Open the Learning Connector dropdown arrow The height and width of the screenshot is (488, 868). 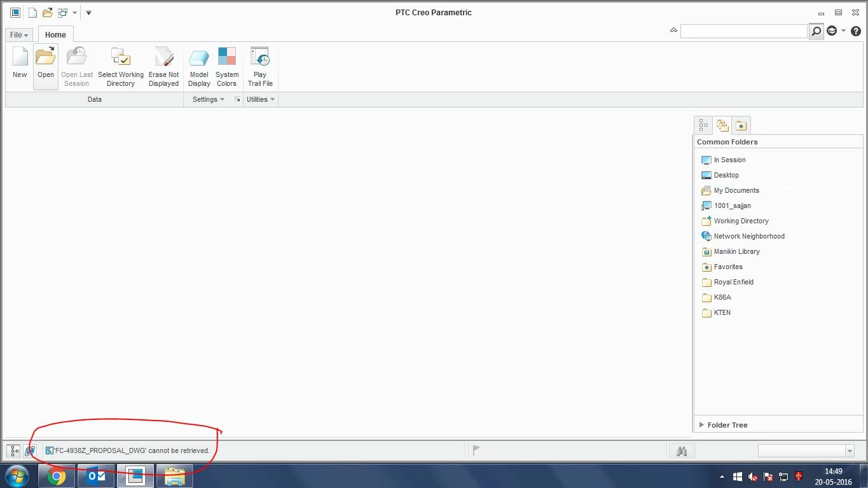click(x=843, y=31)
